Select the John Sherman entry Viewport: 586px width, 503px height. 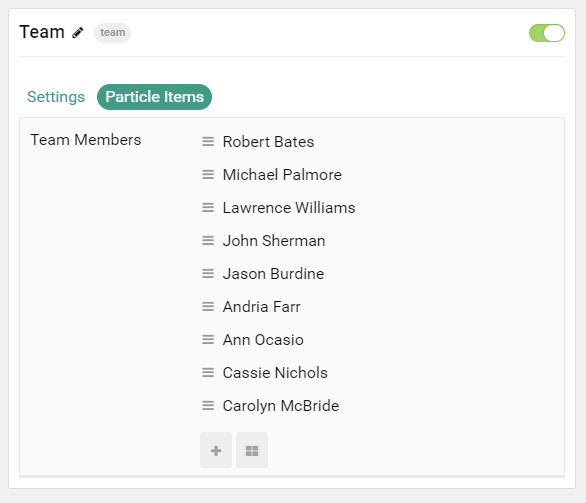pos(274,241)
